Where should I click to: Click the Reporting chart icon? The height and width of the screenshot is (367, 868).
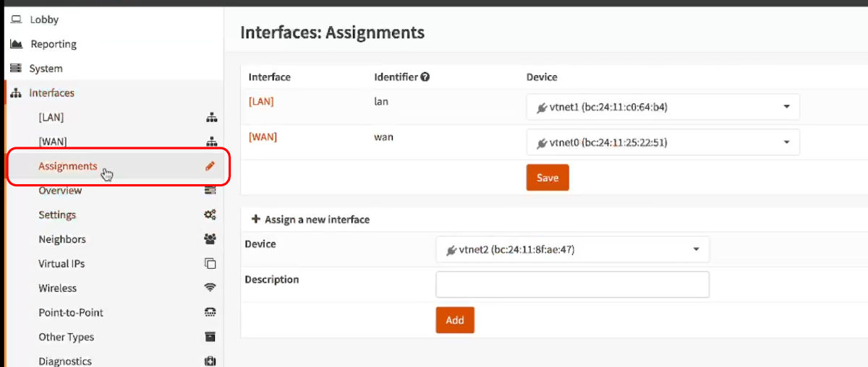[16, 44]
